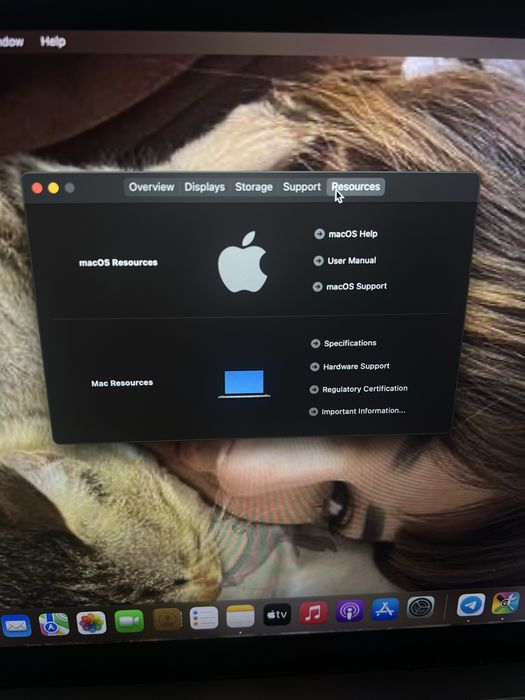This screenshot has width=525, height=700.
Task: Open the Contacts app in the Dock
Action: coord(167,619)
